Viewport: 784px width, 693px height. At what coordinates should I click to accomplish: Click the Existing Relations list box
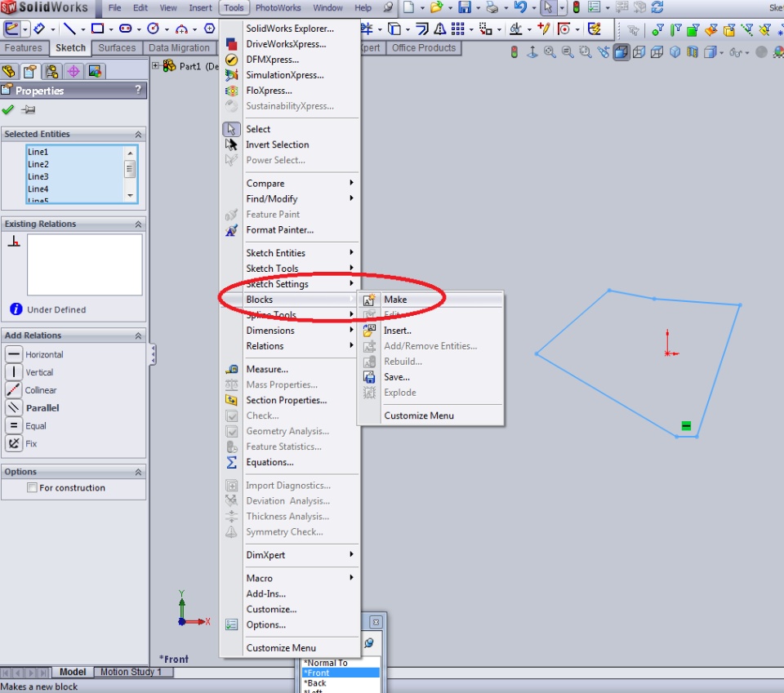84,264
